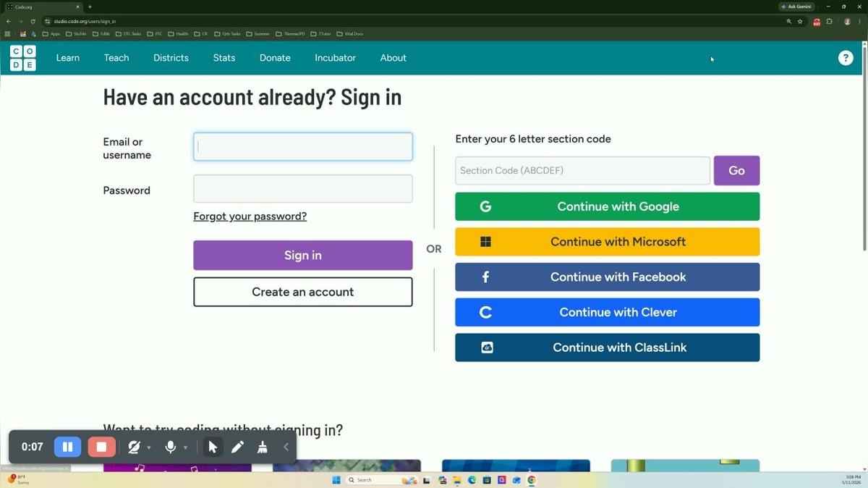The image size is (868, 488).
Task: Click the Section Code input field
Action: [582, 170]
